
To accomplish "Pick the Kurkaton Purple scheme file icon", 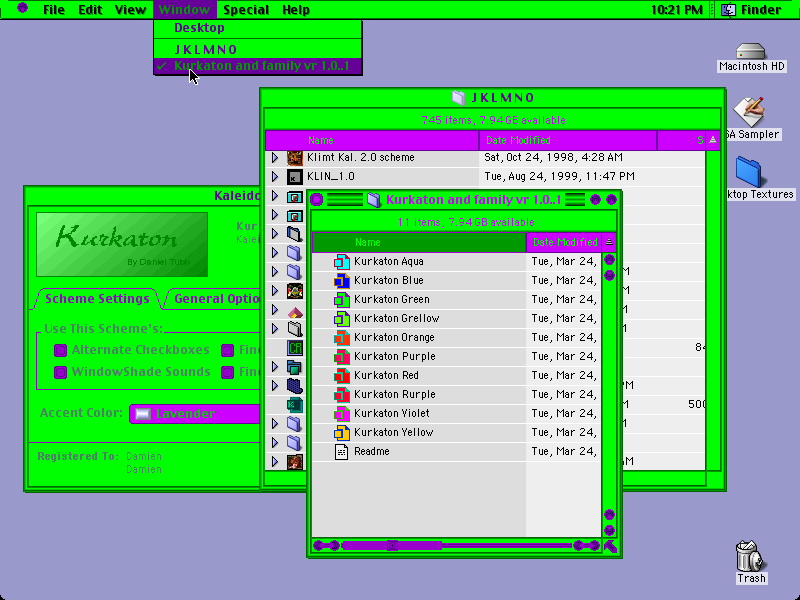I will click(x=342, y=357).
